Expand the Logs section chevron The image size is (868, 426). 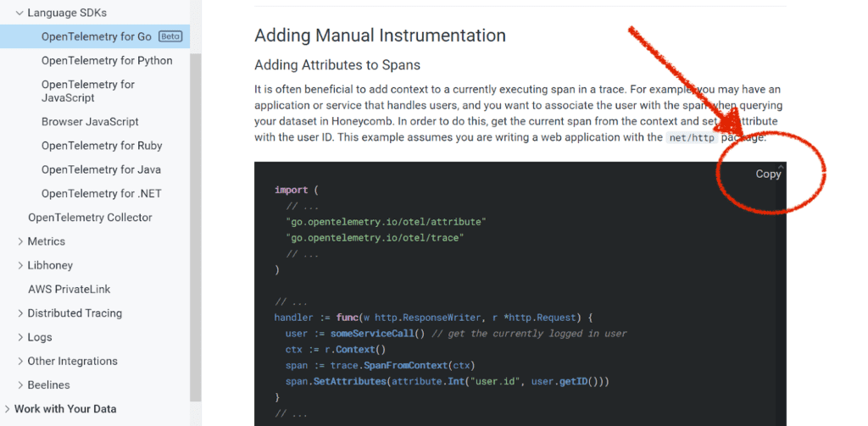[x=20, y=337]
